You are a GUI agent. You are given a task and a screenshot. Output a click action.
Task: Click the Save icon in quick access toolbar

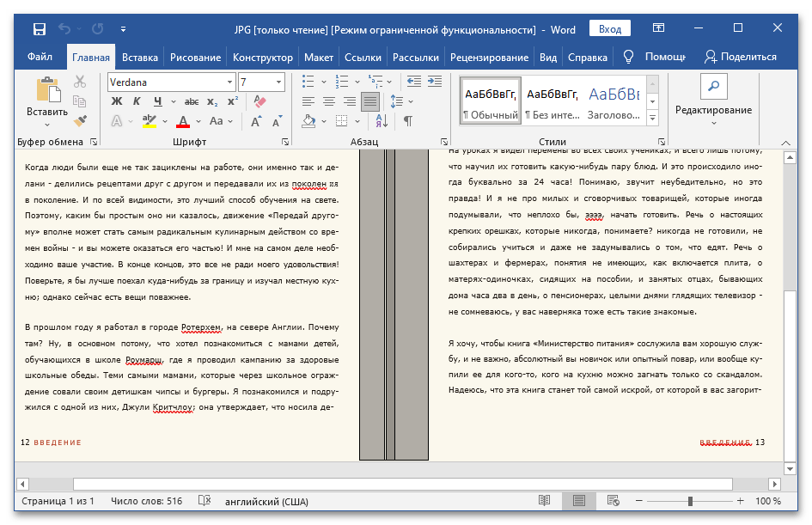pyautogui.click(x=40, y=29)
